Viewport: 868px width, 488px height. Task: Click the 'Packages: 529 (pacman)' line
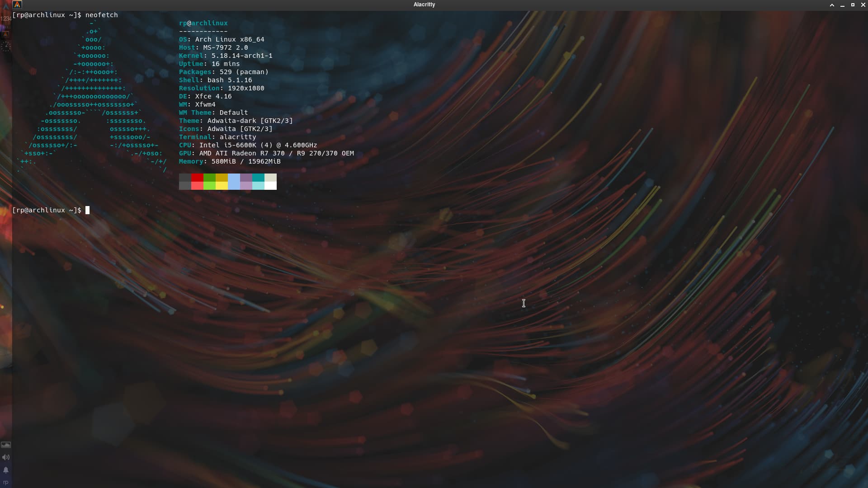tap(224, 72)
